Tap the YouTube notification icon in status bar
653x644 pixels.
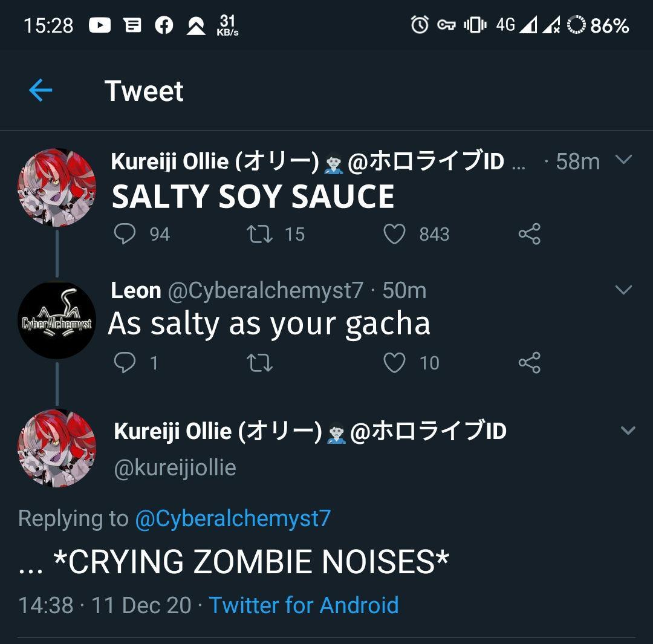[x=100, y=25]
